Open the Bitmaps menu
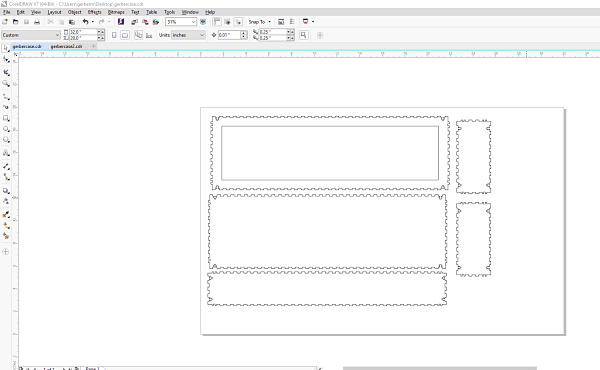600x370 pixels. coord(116,12)
